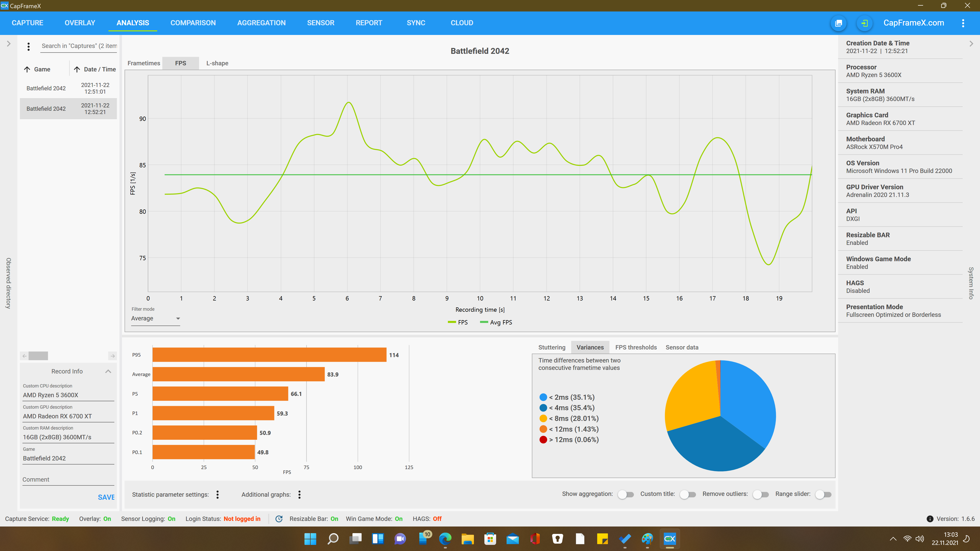Viewport: 980px width, 551px height.
Task: Collapse the Record Info section
Action: [108, 371]
